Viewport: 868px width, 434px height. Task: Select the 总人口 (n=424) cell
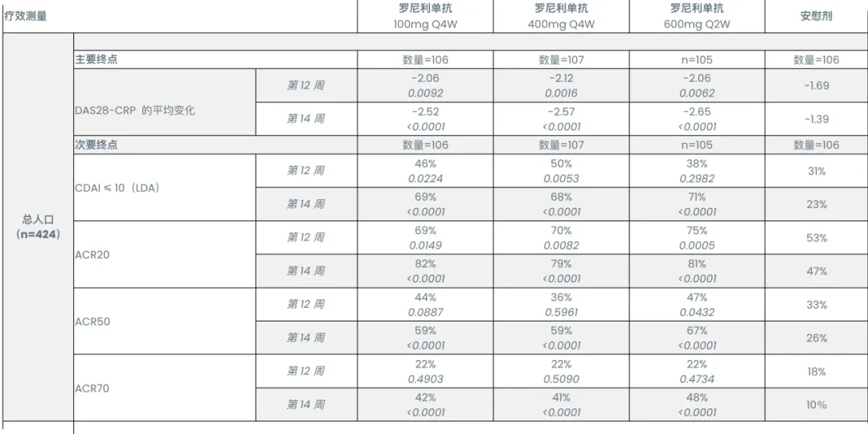[38, 227]
